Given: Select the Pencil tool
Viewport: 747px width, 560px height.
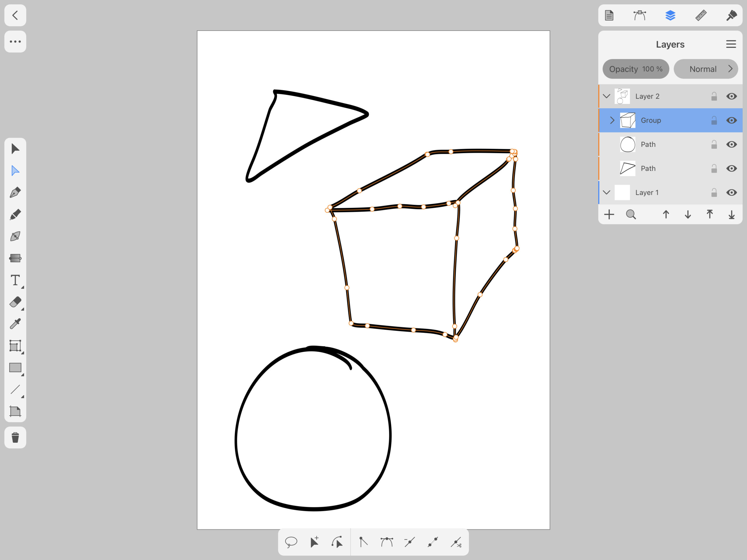Looking at the screenshot, I should coord(15,214).
